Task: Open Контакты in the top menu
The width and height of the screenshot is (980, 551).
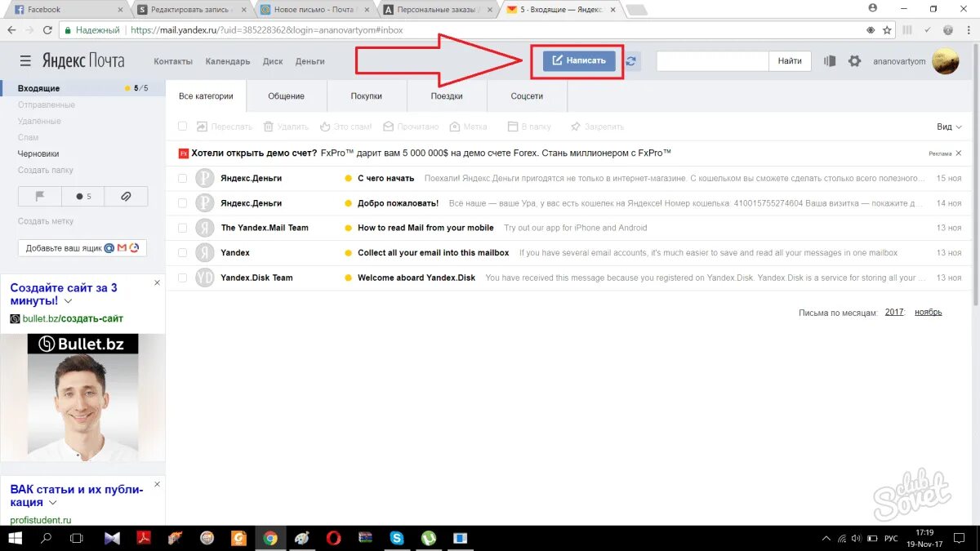Action: 173,61
